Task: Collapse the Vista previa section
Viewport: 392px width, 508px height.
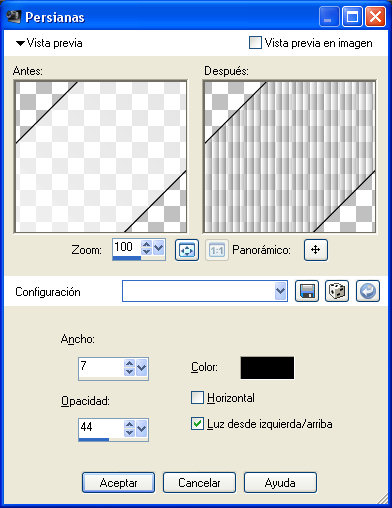Action: (20, 43)
